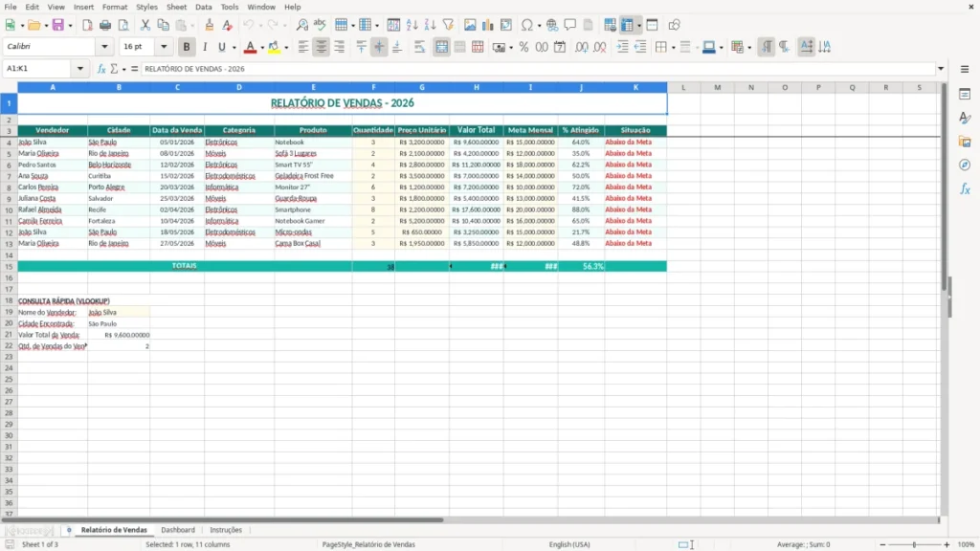This screenshot has width=980, height=551.
Task: Format cell as date
Action: click(x=560, y=47)
